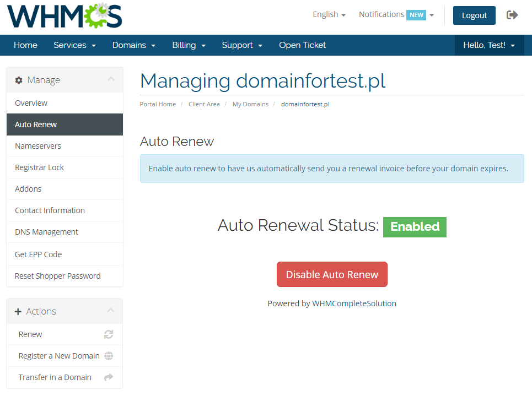The image size is (532, 401).
Task: Click the logout arrow icon
Action: (512, 15)
